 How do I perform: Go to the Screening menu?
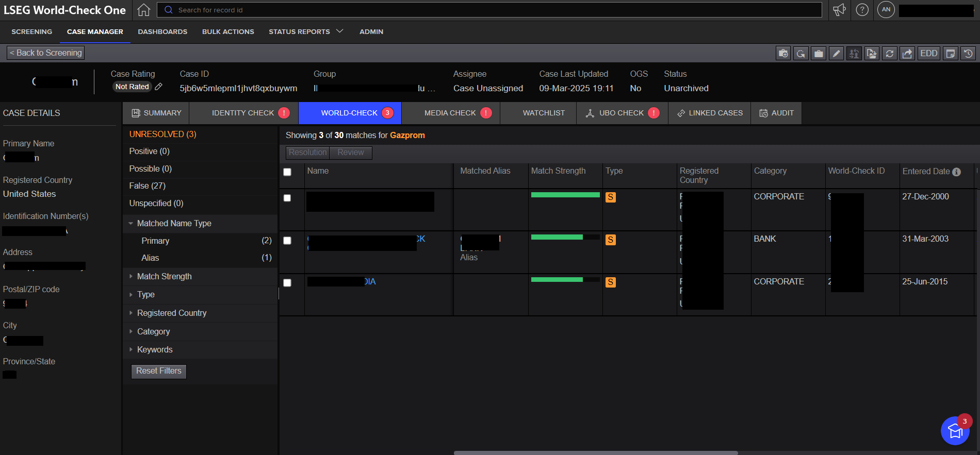[x=32, y=31]
